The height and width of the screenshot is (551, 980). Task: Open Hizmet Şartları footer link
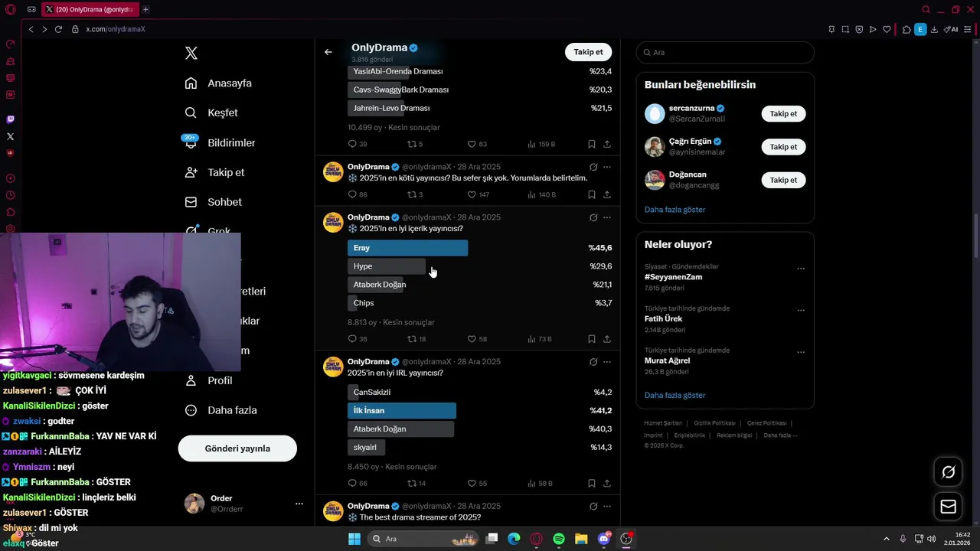click(663, 423)
